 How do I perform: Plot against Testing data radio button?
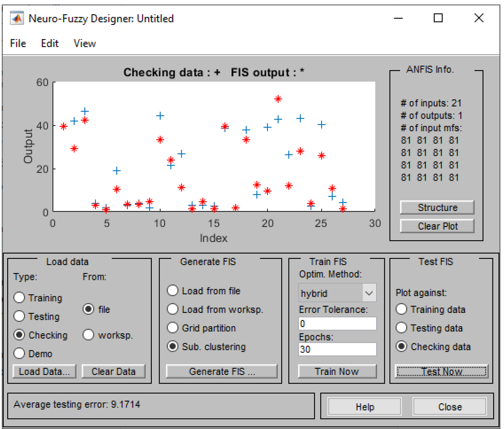coord(401,328)
